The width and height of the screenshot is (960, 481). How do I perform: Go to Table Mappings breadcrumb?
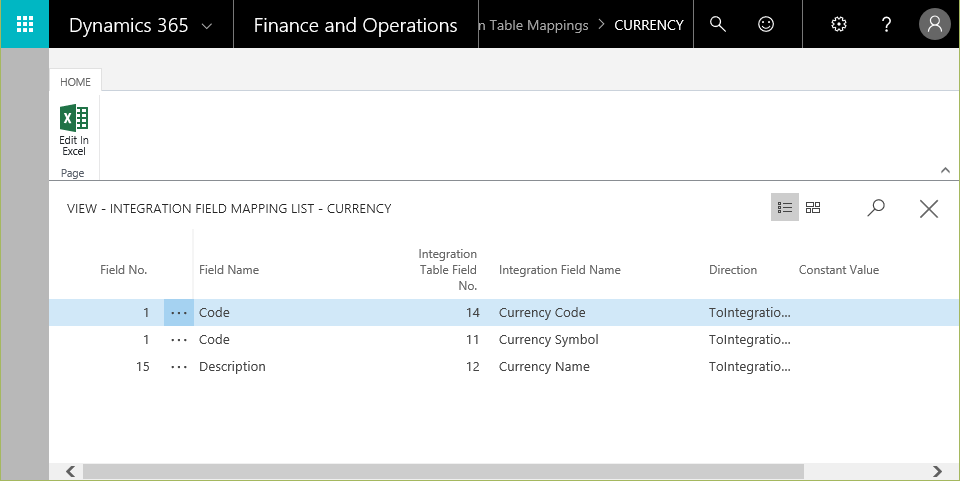534,25
